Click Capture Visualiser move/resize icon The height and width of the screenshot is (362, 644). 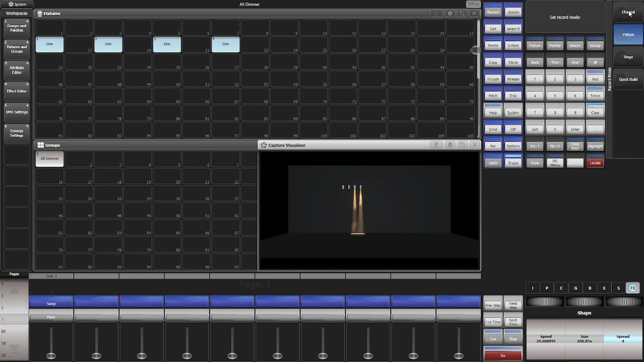[x=462, y=145]
